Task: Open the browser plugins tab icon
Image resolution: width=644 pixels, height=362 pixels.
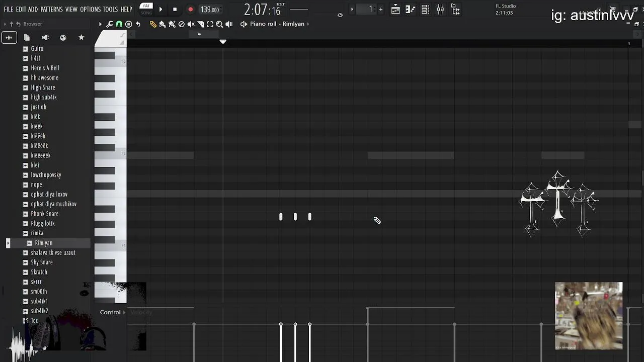Action: pyautogui.click(x=45, y=38)
